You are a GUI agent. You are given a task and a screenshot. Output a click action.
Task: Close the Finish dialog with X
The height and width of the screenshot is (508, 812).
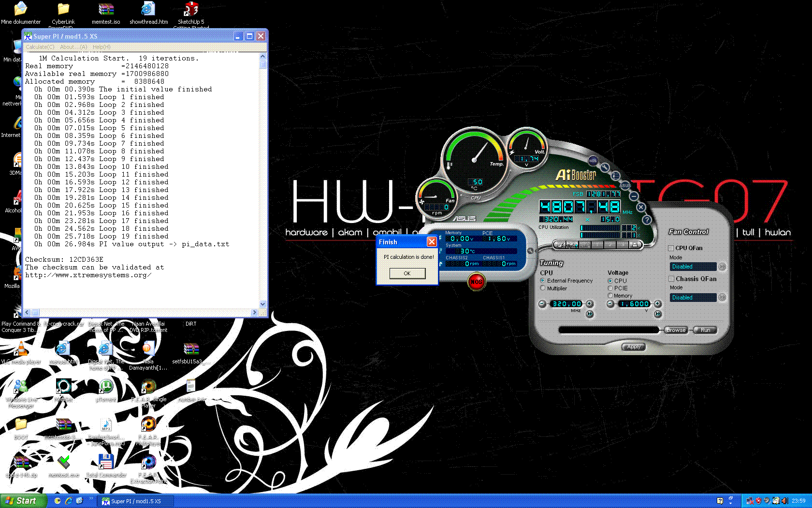coord(432,241)
